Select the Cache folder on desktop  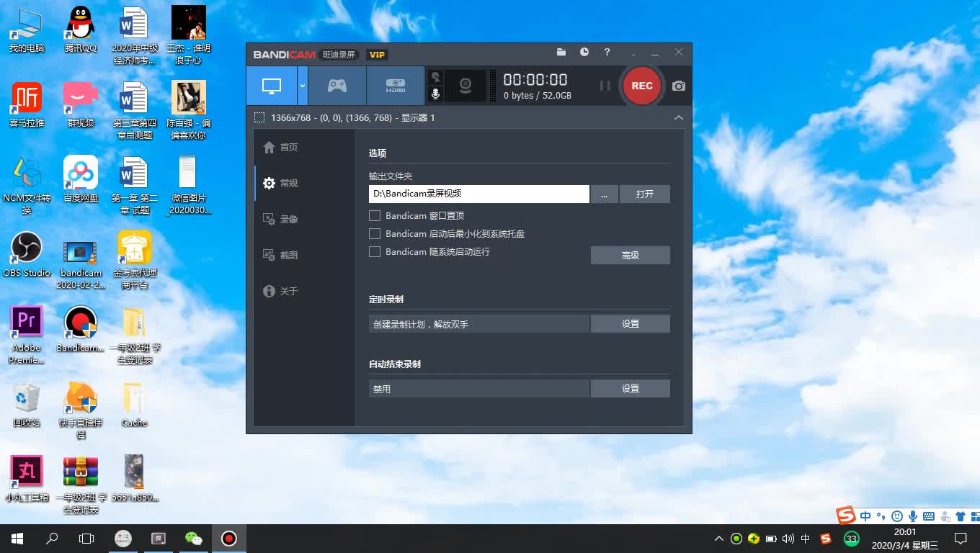[135, 404]
